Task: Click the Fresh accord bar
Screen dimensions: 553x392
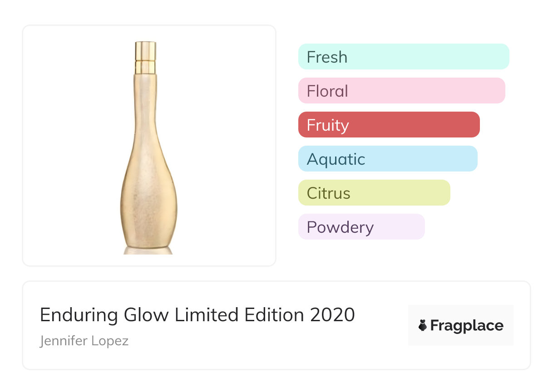Action: click(x=403, y=57)
